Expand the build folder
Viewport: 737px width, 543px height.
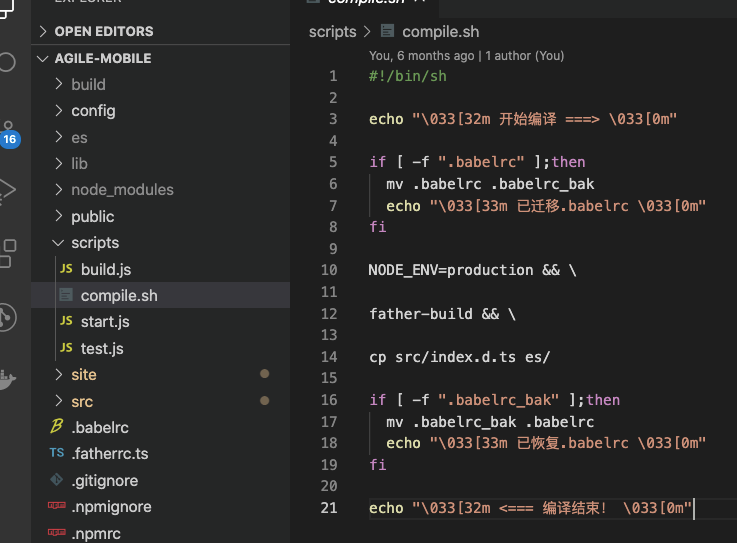pos(58,84)
